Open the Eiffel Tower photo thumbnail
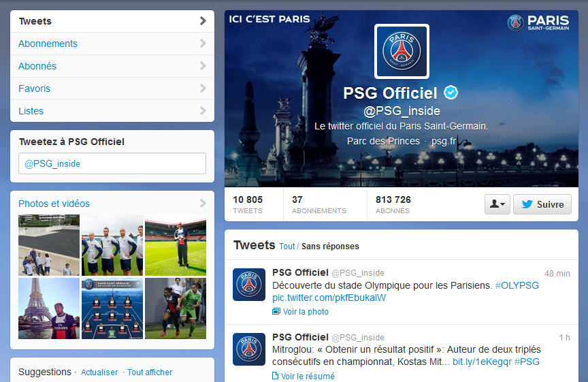Viewport: 588px width, 382px height. [x=49, y=308]
